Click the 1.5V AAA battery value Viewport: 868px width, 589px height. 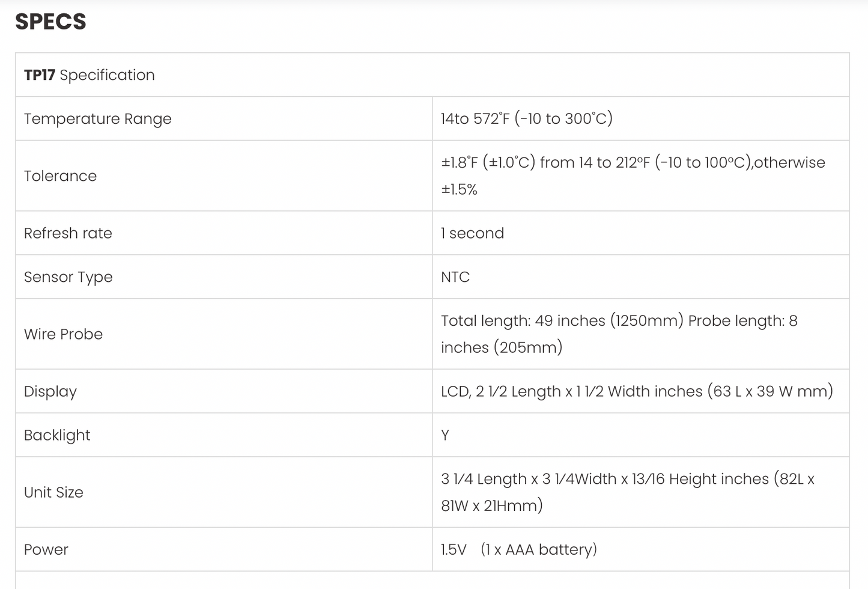pos(518,549)
